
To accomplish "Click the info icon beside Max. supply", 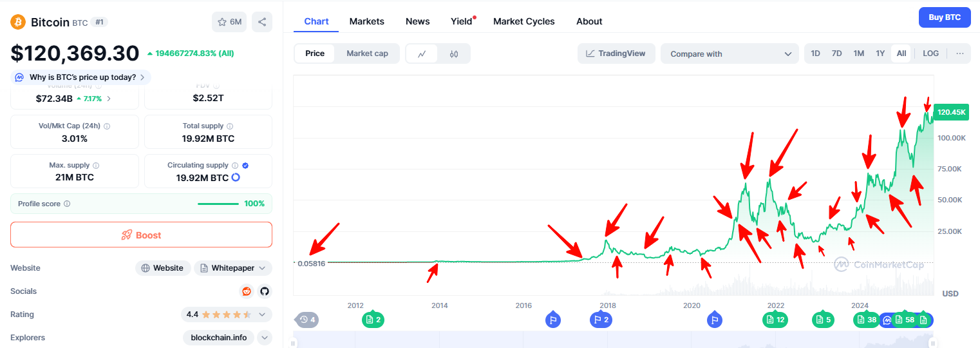I will point(96,166).
